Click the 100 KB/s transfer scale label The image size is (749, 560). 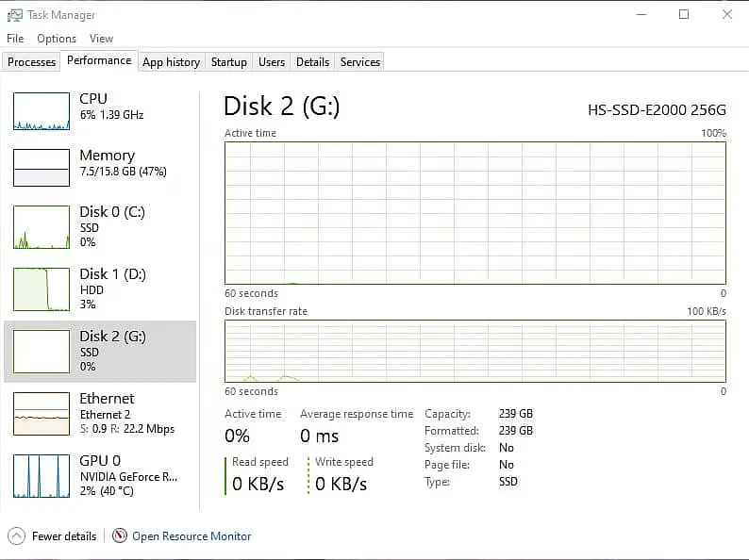click(707, 311)
